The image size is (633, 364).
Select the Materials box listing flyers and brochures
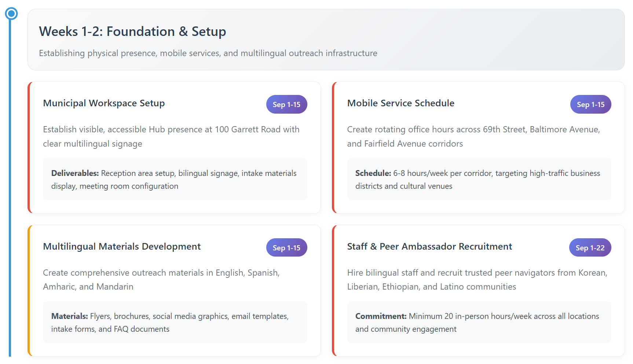tap(175, 323)
